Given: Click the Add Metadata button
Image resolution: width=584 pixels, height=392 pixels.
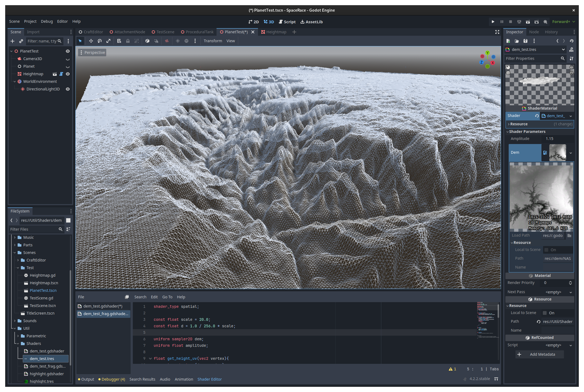Looking at the screenshot, I should click(539, 354).
